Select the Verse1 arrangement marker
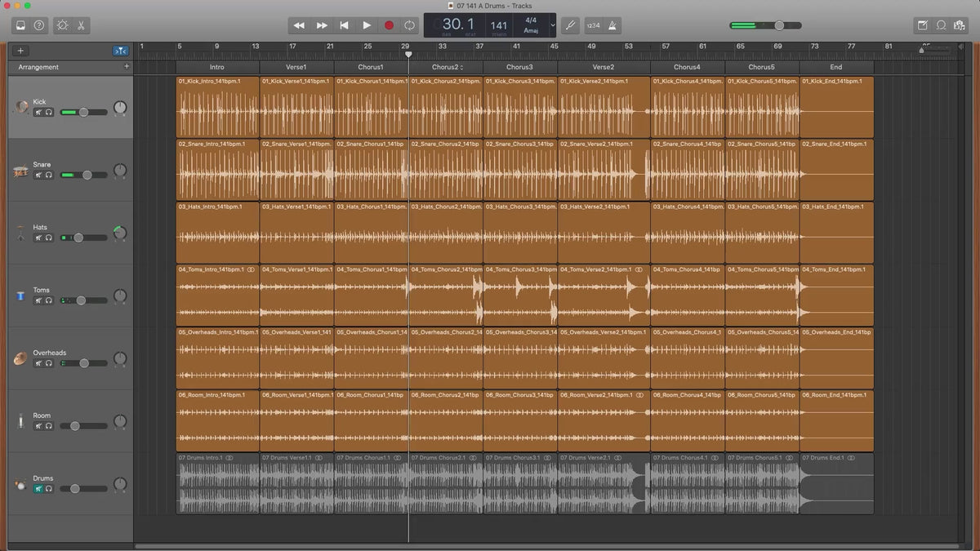The width and height of the screenshot is (980, 551). (296, 67)
